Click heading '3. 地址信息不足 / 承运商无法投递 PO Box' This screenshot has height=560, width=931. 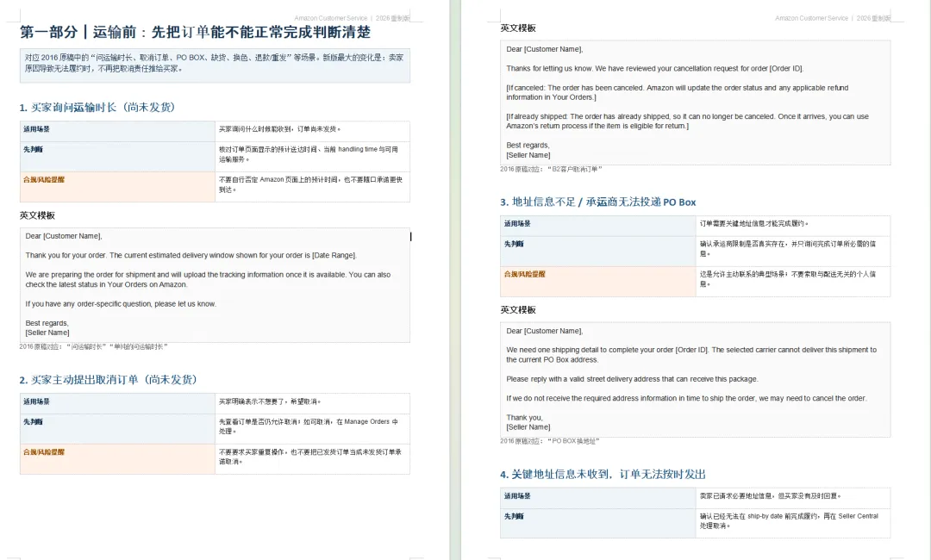pyautogui.click(x=598, y=202)
